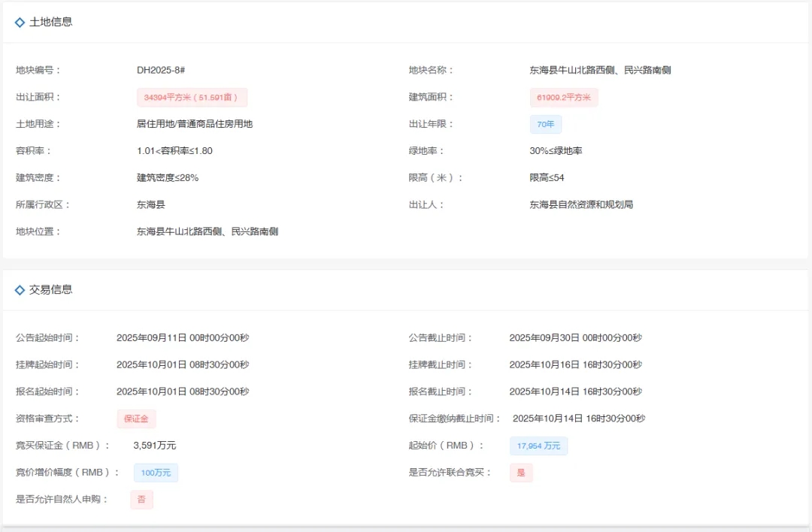The image size is (812, 532).
Task: Select the 交易信息 section heading
Action: click(51, 290)
